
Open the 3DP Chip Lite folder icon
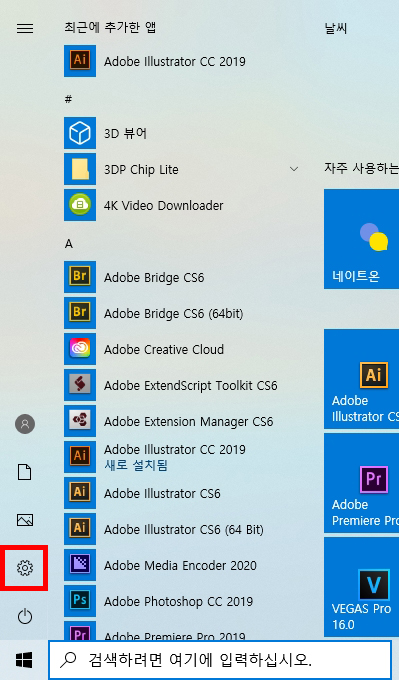80,169
